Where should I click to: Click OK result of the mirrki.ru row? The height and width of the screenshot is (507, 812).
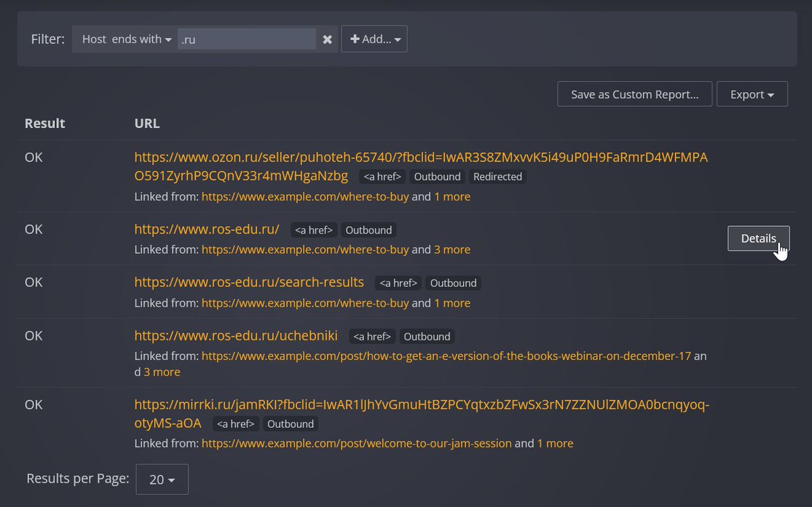tap(34, 404)
